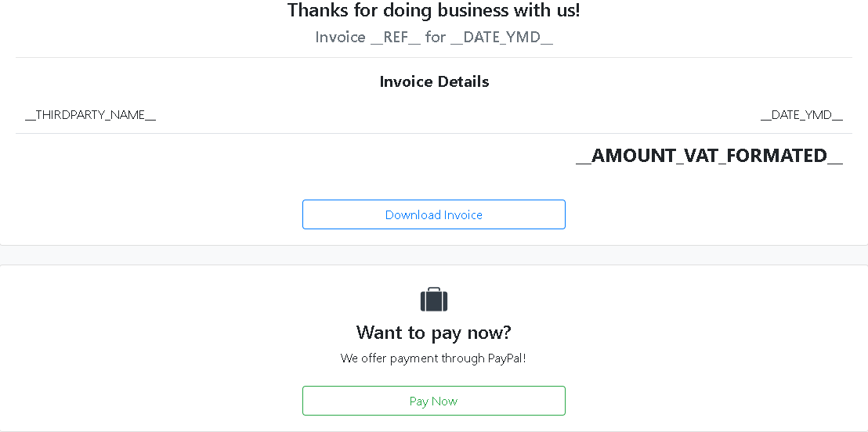Click the 'Invoice Details' section heading
The image size is (868, 432).
click(x=434, y=81)
